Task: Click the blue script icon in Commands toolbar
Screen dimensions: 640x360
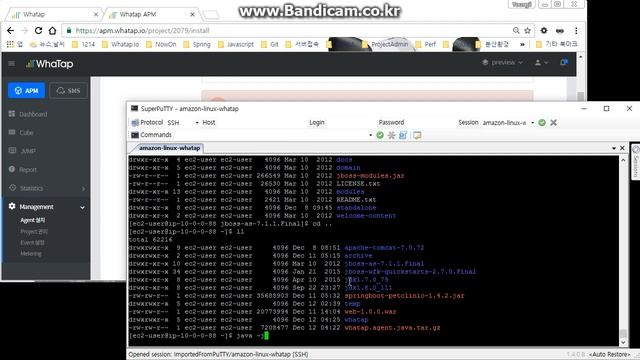Action: 403,135
